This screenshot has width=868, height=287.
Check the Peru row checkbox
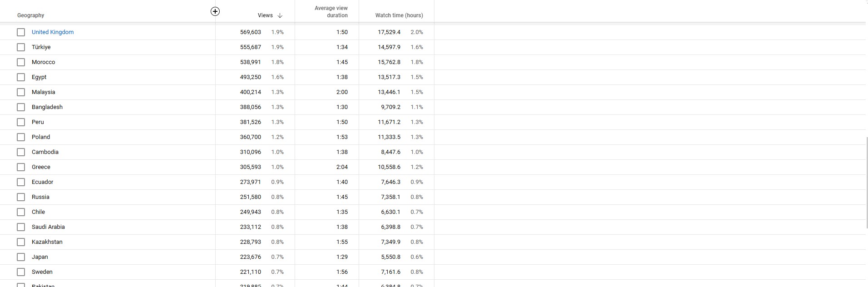click(x=21, y=122)
